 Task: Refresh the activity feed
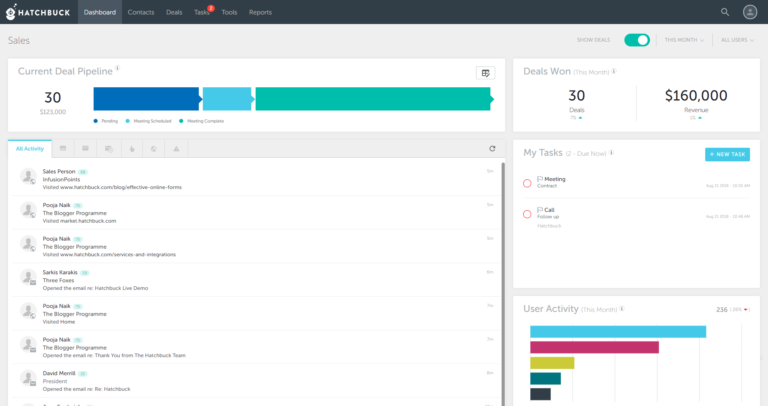pyautogui.click(x=492, y=148)
